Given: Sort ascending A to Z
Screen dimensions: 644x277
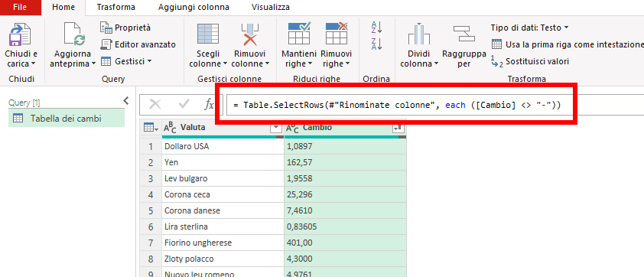Looking at the screenshot, I should tap(376, 28).
